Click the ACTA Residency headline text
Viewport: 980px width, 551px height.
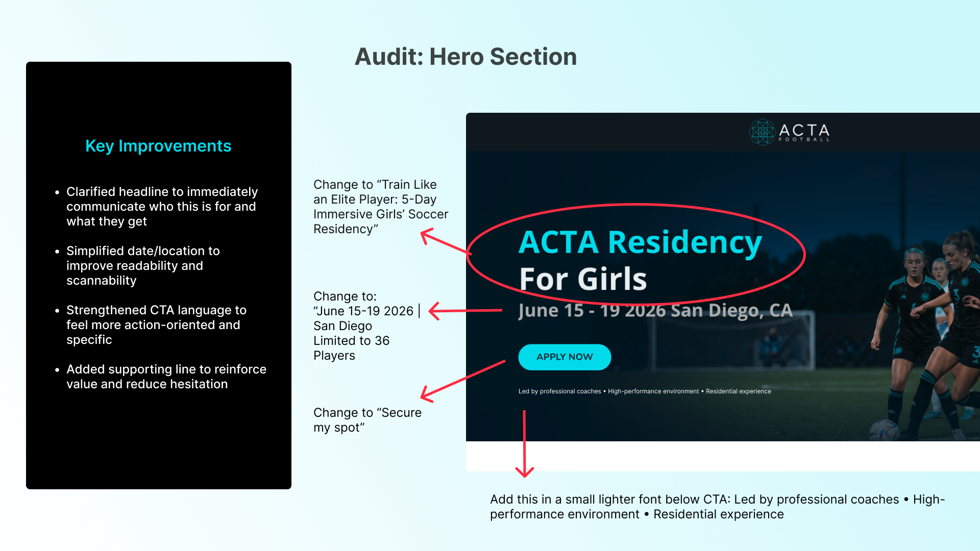(x=640, y=242)
